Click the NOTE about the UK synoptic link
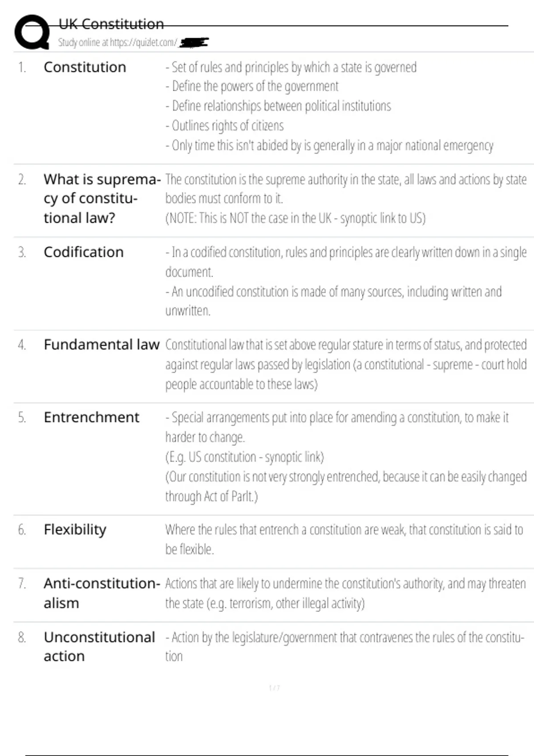 tap(295, 218)
